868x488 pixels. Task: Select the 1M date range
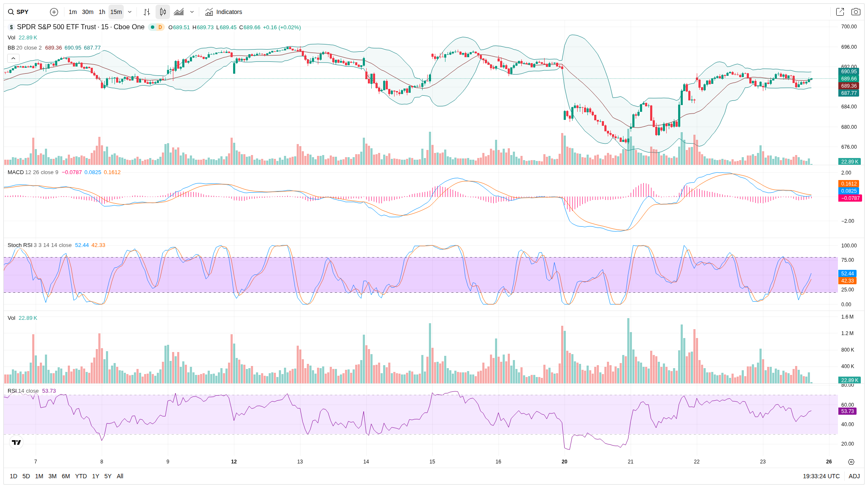tap(39, 476)
